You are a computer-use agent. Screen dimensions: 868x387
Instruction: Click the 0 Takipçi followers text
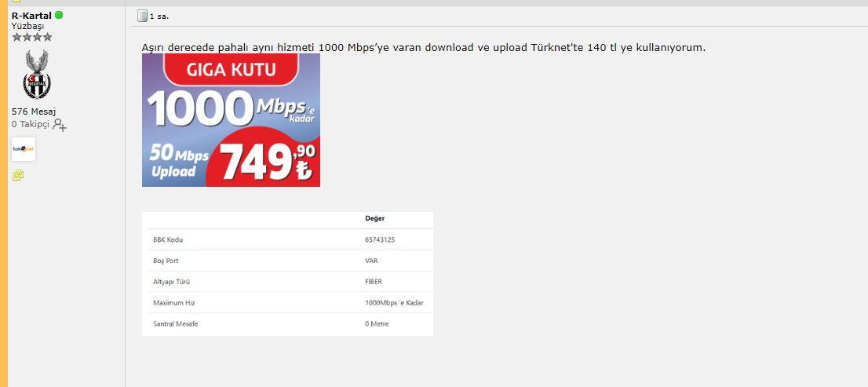(31, 125)
